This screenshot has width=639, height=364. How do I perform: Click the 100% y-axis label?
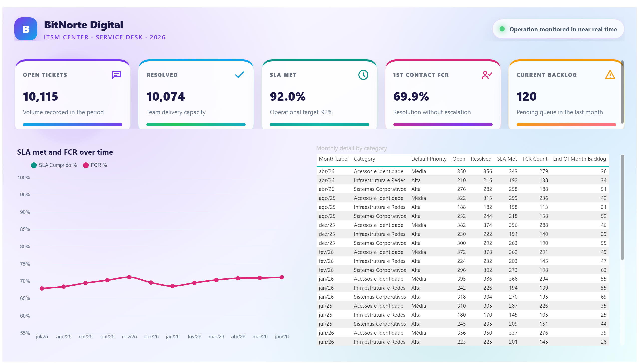[x=23, y=178]
